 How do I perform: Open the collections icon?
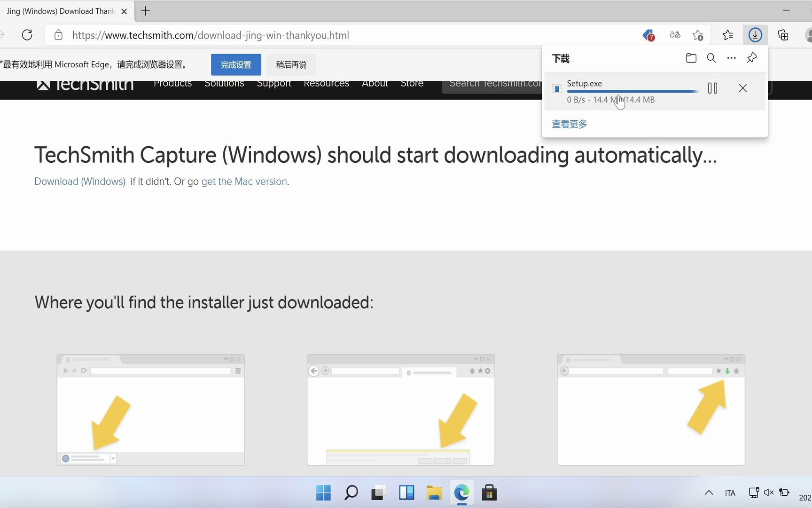pyautogui.click(x=783, y=35)
